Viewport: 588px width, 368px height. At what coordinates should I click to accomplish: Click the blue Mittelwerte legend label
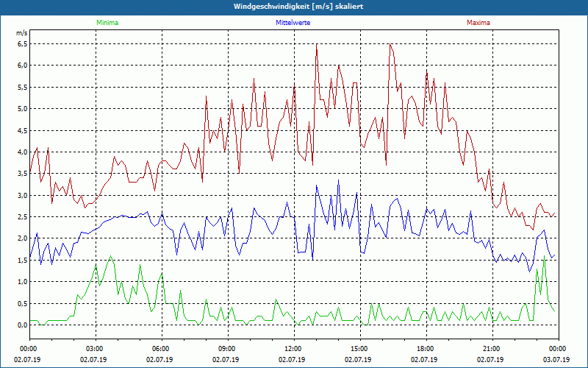point(293,23)
